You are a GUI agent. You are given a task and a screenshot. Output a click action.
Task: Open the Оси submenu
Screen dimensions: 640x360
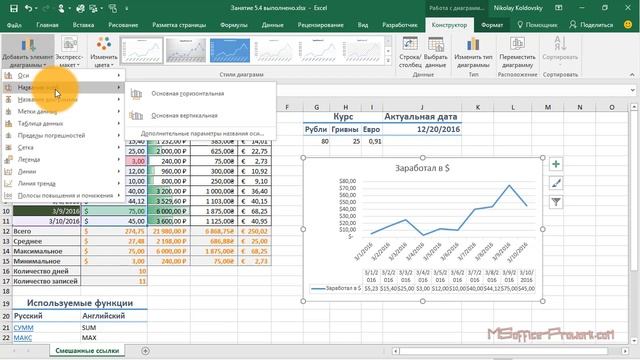click(x=63, y=76)
